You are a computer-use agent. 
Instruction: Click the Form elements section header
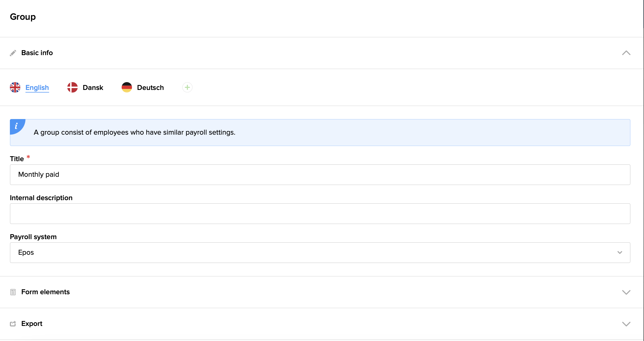[x=45, y=292]
